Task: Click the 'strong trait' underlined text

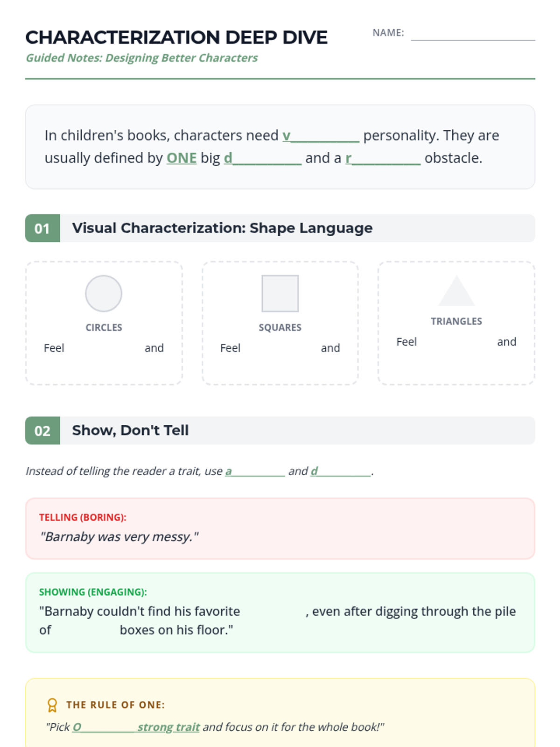Action: (168, 727)
